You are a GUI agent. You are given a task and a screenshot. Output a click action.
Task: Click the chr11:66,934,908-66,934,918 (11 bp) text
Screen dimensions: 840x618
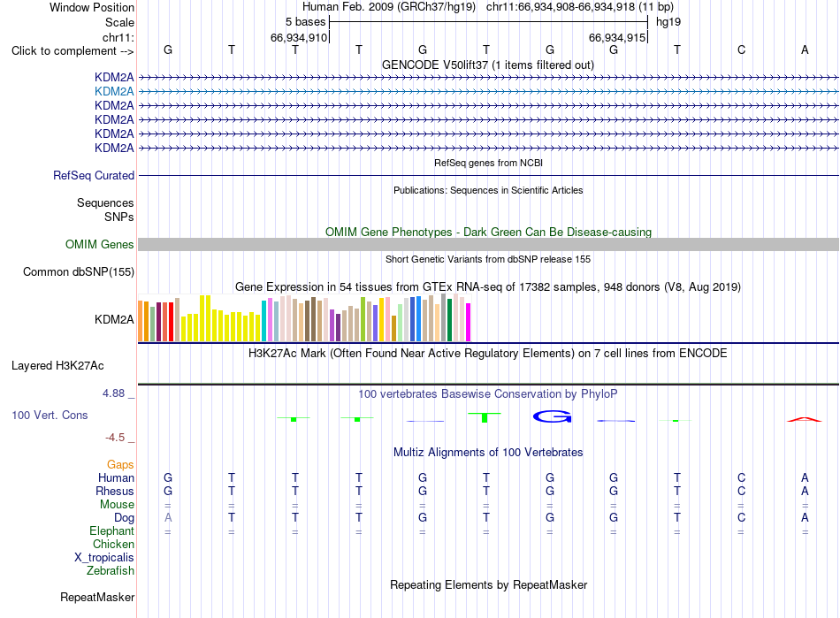(x=580, y=7)
